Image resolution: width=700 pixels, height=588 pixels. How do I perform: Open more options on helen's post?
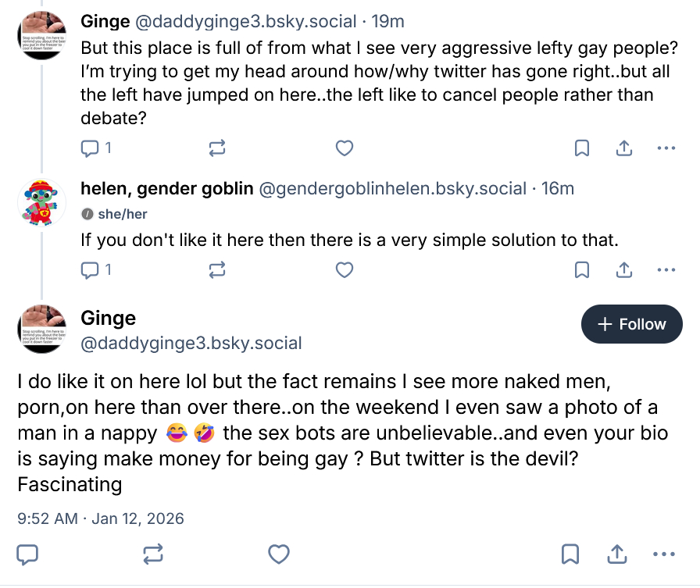[666, 270]
